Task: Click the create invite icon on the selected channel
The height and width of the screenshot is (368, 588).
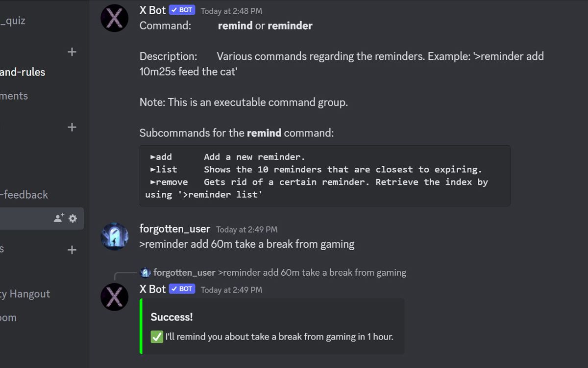Action: (59, 218)
